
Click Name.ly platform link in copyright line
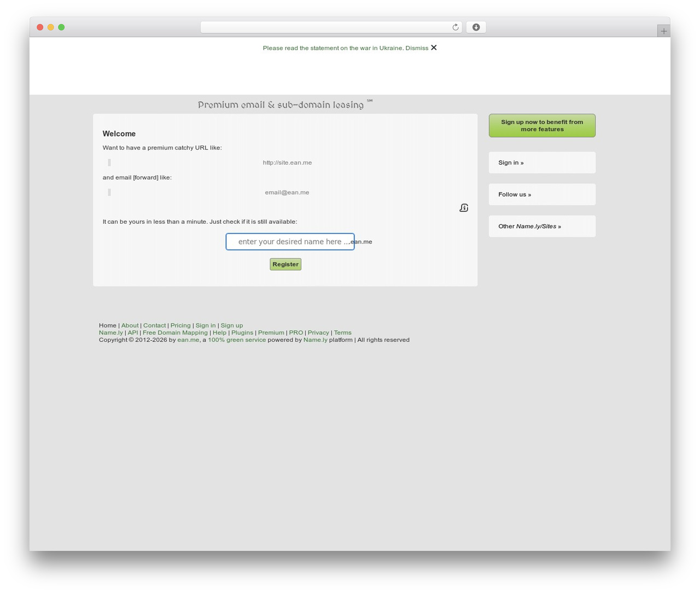316,340
